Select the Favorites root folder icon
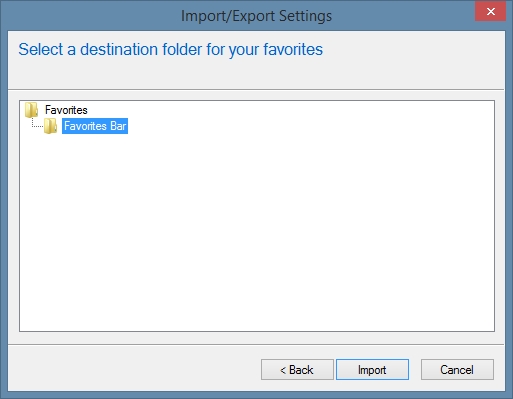The width and height of the screenshot is (513, 399). pos(31,110)
